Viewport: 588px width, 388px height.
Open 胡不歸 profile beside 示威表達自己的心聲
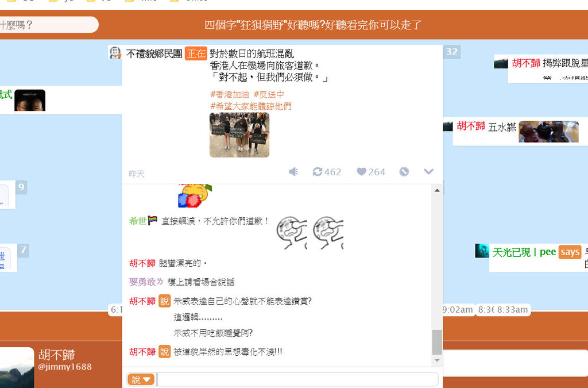[x=142, y=301]
